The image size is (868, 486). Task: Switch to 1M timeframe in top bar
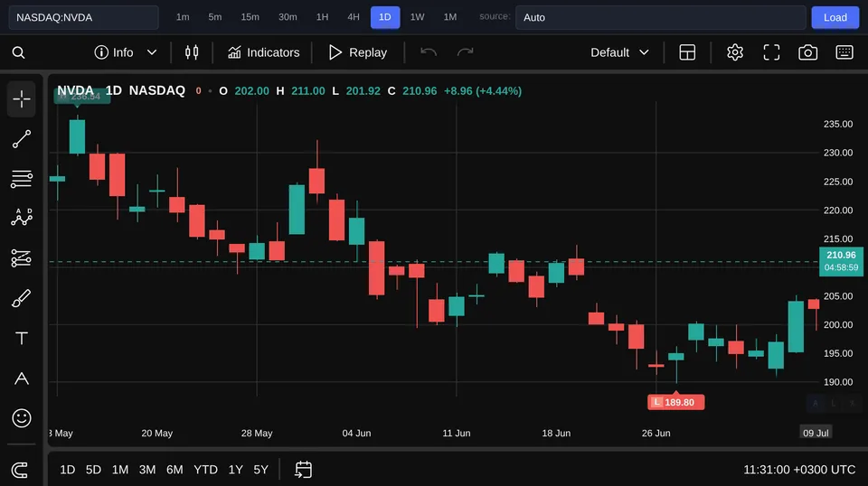450,17
